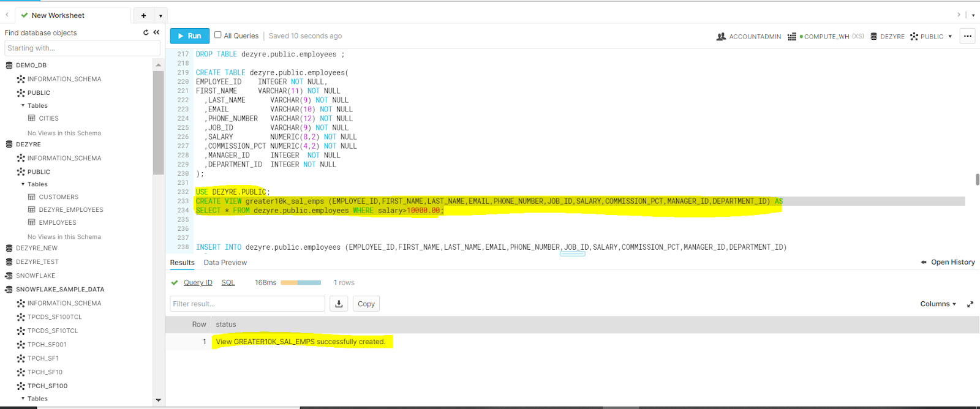
Task: Open the EMPLOYEES table in DEZYRE
Action: tap(57, 223)
